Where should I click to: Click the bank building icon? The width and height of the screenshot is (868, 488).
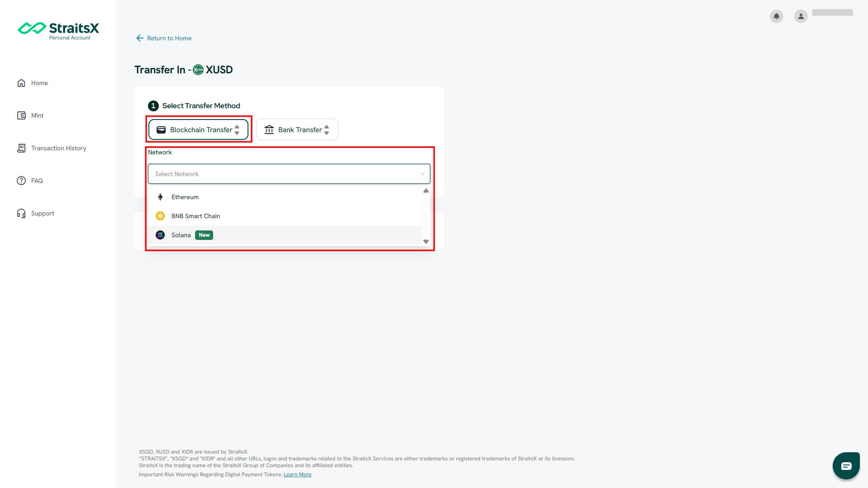point(269,129)
